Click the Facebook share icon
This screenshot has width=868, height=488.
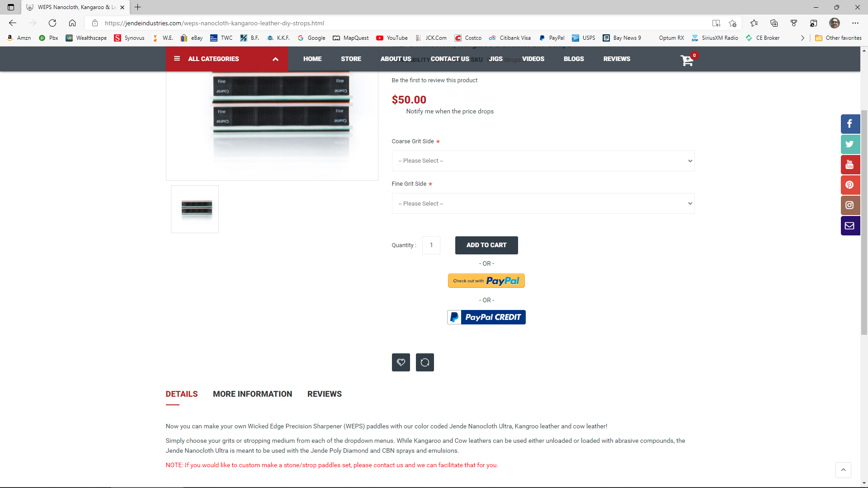point(850,124)
